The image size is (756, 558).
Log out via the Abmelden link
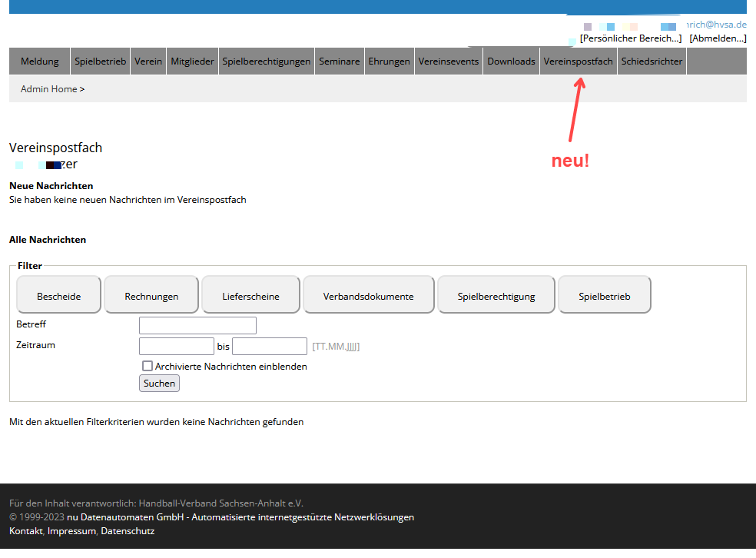click(718, 38)
